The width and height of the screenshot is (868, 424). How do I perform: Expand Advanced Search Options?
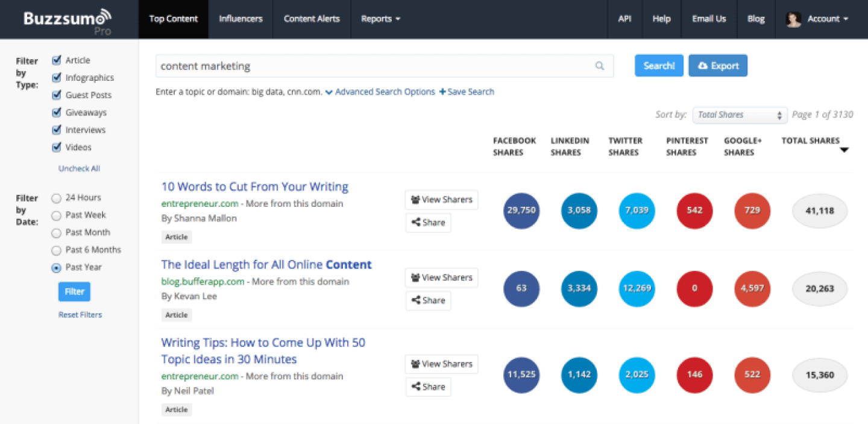point(380,92)
